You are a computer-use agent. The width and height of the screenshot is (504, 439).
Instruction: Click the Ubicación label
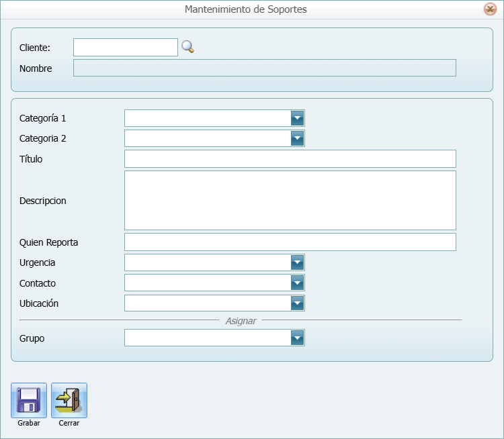click(x=39, y=303)
